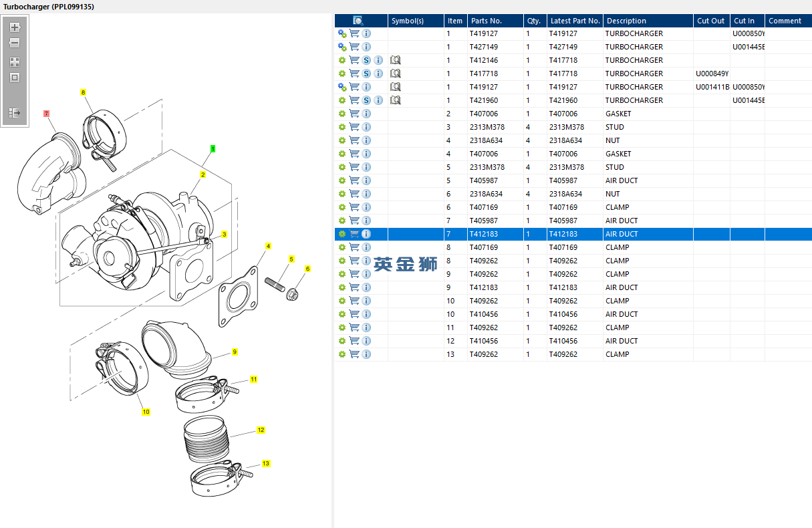Click the zoom in plus button on diagram toolbar
The image size is (812, 528).
click(x=15, y=27)
